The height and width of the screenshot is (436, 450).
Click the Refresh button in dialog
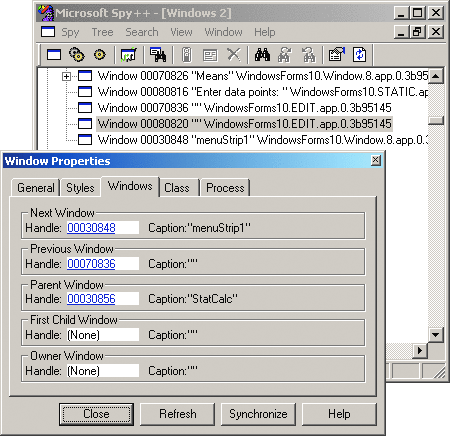[178, 414]
